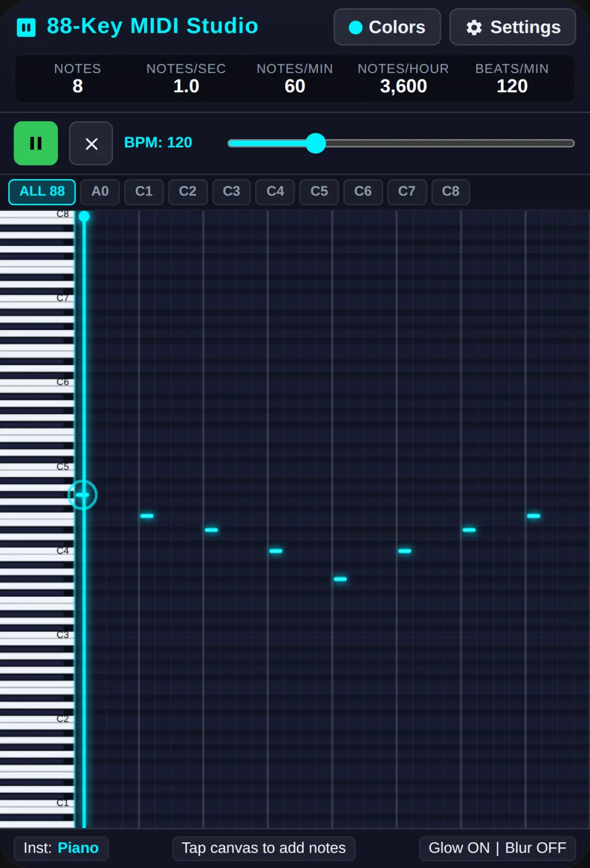Viewport: 590px width, 868px height.
Task: Click the playhead marker at the top
Action: [x=84, y=217]
